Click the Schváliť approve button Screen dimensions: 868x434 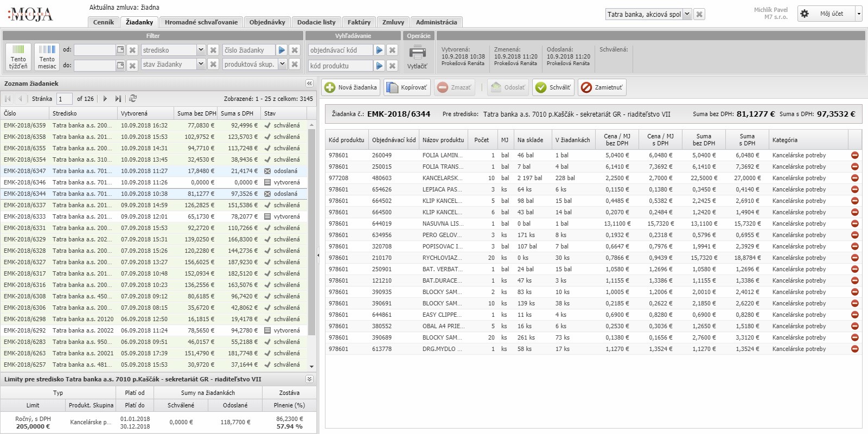point(553,87)
